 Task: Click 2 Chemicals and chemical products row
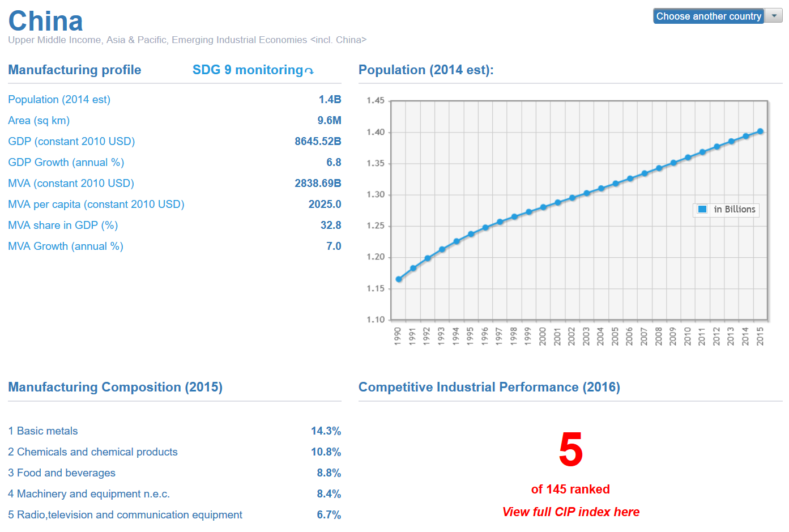[174, 452]
